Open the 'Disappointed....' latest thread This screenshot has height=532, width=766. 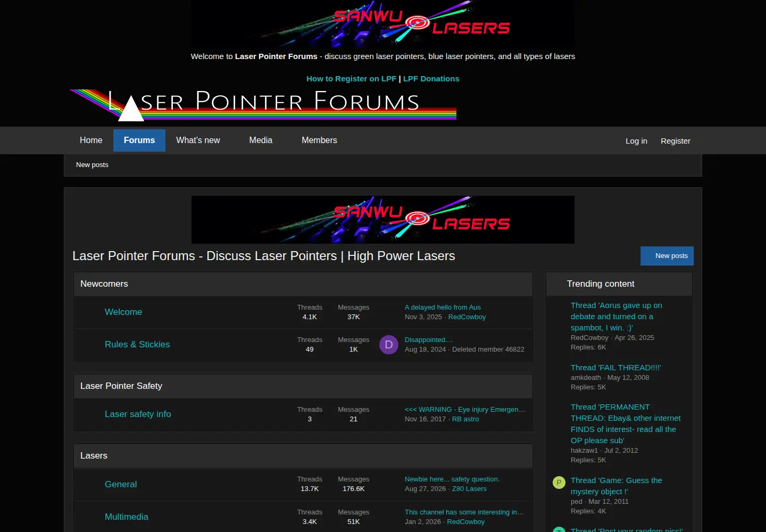(429, 340)
